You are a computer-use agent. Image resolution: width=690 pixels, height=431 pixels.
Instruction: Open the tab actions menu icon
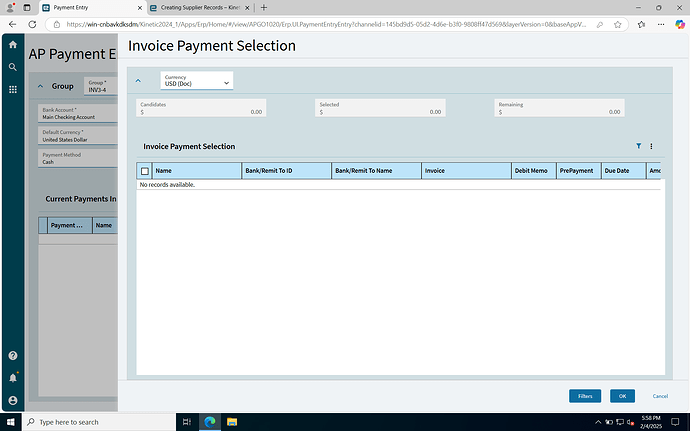[27, 7]
